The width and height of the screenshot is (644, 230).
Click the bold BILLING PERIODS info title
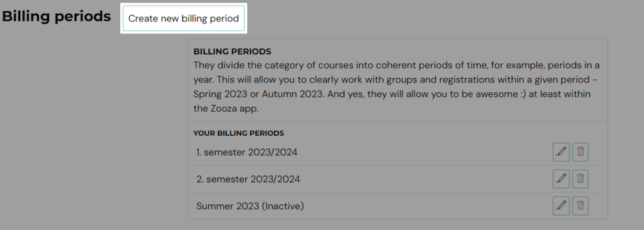[233, 52]
